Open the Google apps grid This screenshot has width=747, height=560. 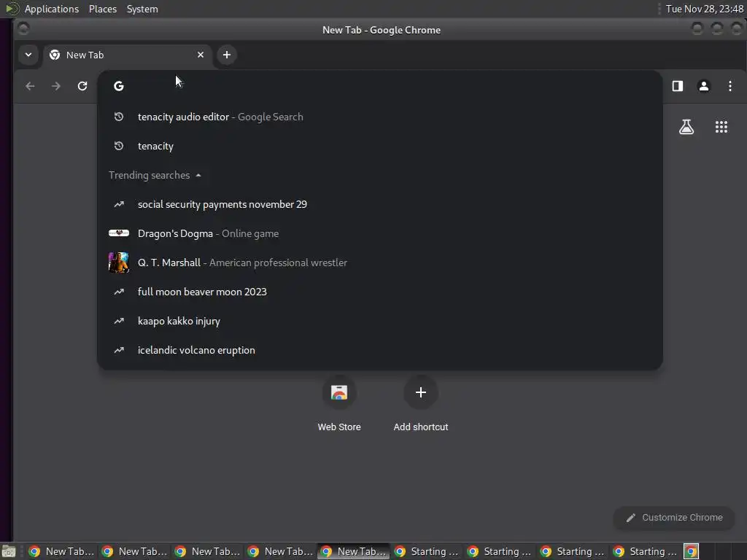(721, 127)
